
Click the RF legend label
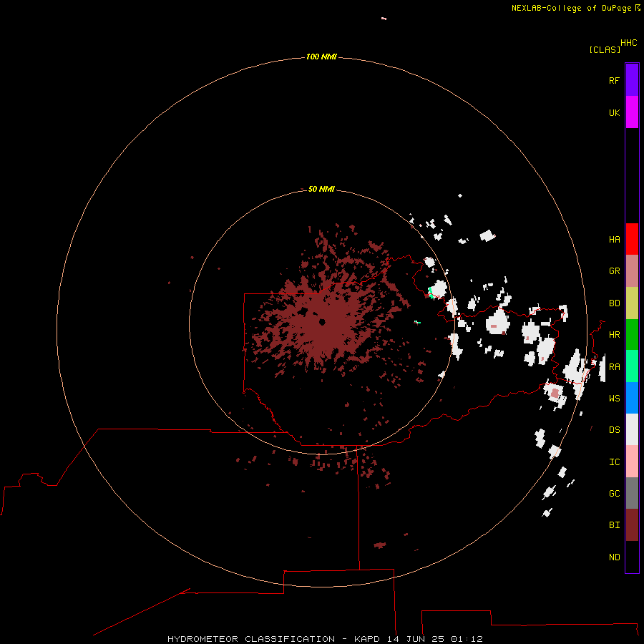pos(614,80)
